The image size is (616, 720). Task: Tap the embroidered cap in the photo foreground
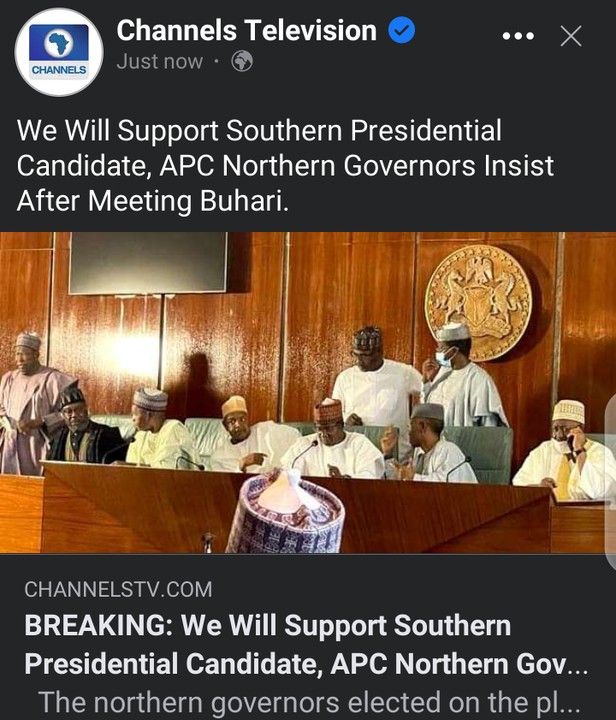(x=285, y=515)
